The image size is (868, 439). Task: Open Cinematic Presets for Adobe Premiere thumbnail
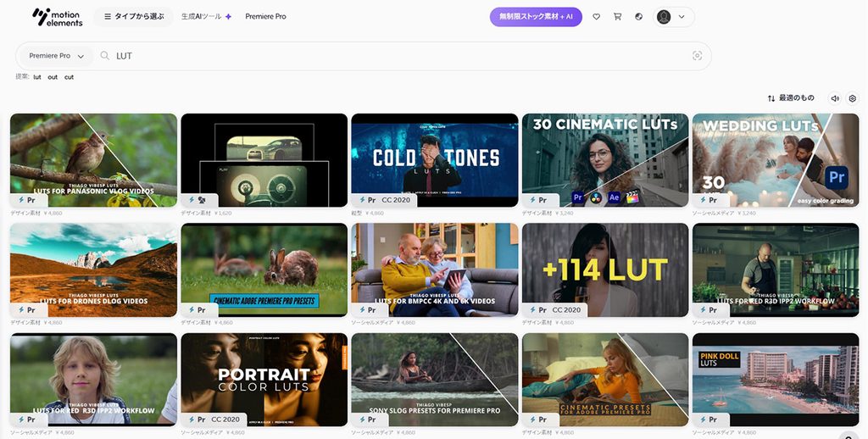click(x=605, y=379)
